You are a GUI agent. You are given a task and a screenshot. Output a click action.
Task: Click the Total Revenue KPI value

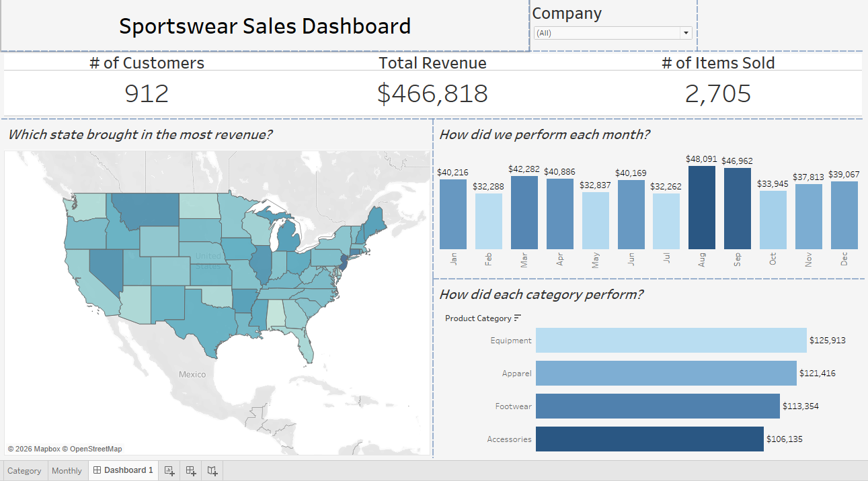tap(432, 93)
